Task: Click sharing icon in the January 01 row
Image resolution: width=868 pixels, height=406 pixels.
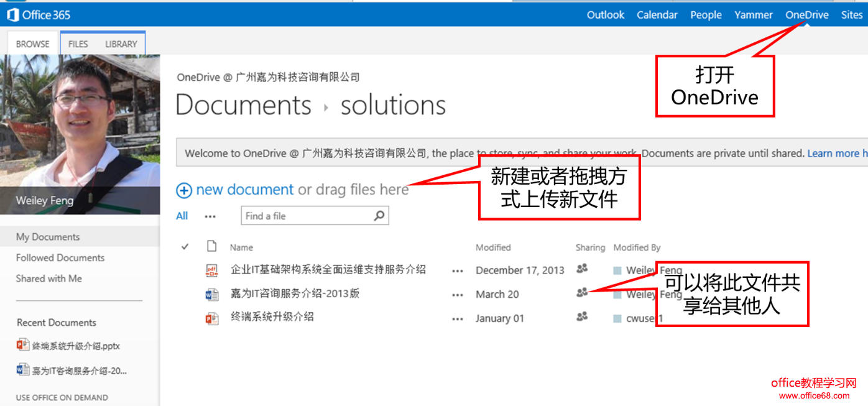Action: click(x=582, y=316)
